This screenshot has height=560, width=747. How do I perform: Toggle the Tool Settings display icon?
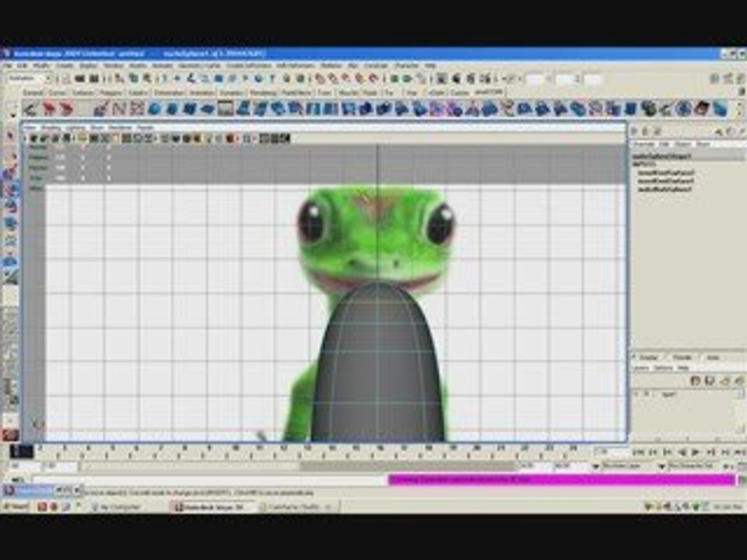(728, 79)
